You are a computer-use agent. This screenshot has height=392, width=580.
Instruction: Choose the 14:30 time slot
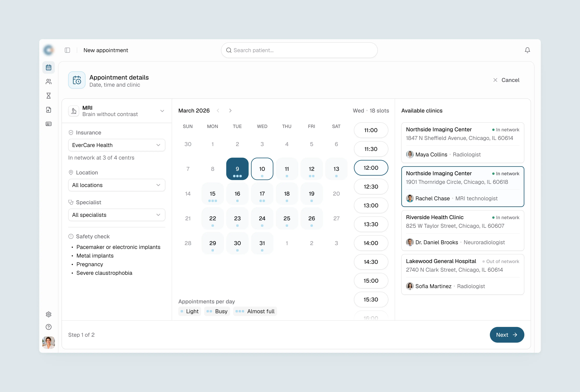[371, 262]
